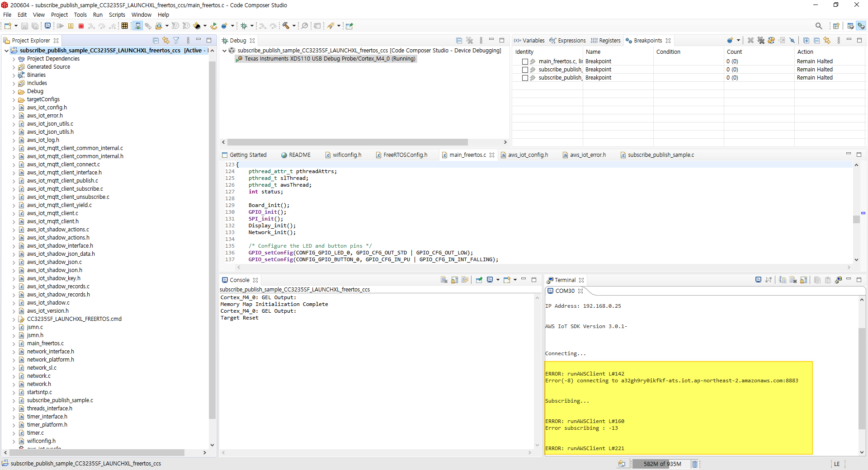Click the Project Explorer vertical scrollbar

click(212, 240)
